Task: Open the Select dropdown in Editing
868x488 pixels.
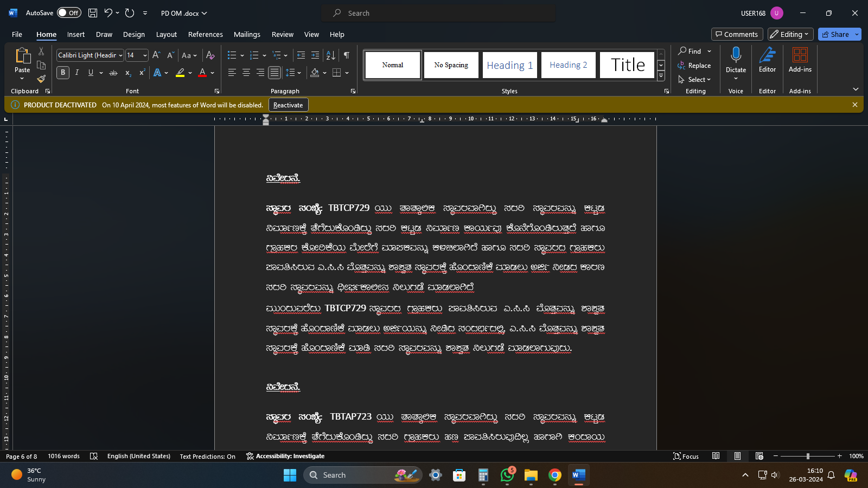Action: pos(694,80)
